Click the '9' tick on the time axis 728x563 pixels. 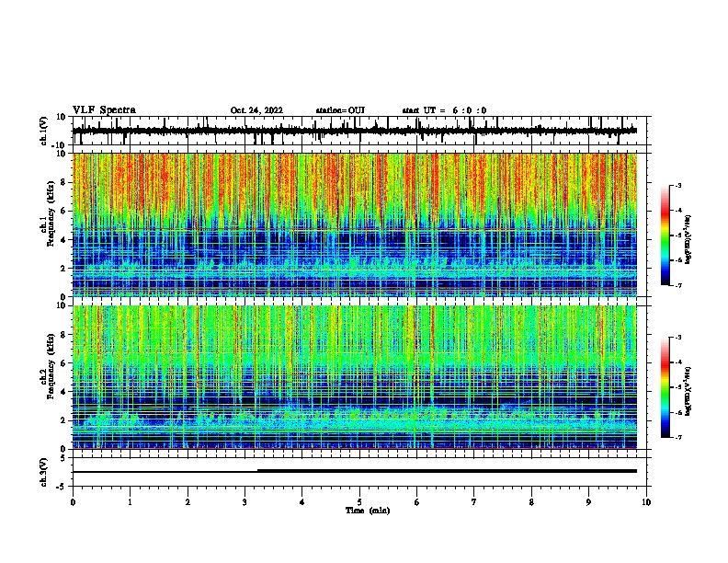click(x=588, y=502)
